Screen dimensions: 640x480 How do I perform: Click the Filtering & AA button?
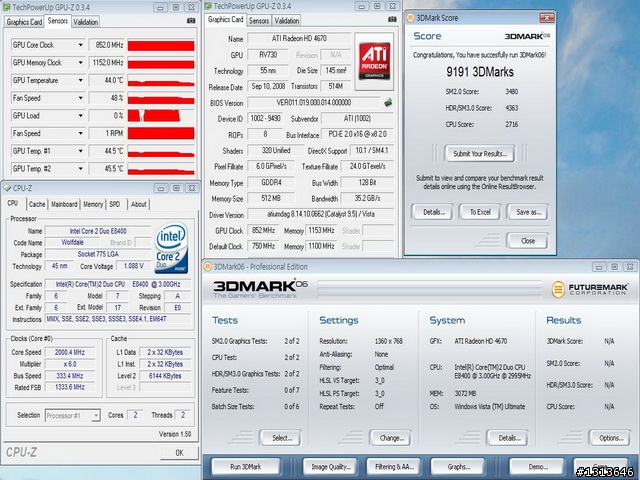[x=394, y=467]
